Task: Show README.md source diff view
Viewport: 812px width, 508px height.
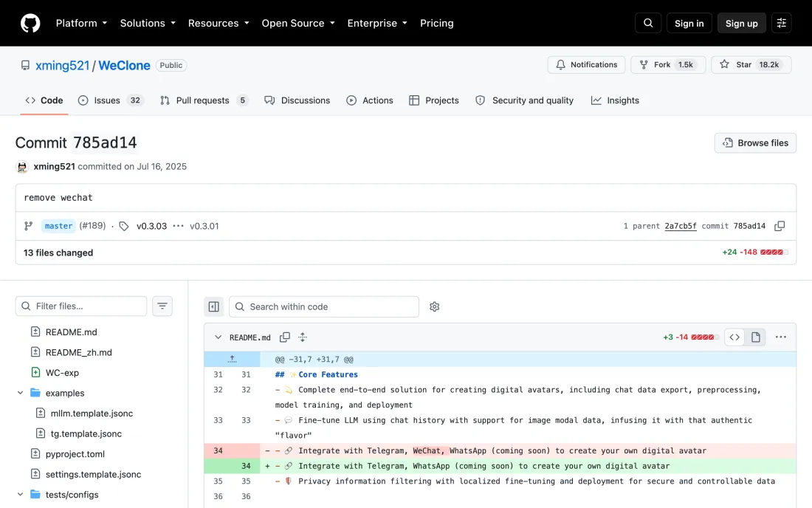Action: tap(734, 337)
